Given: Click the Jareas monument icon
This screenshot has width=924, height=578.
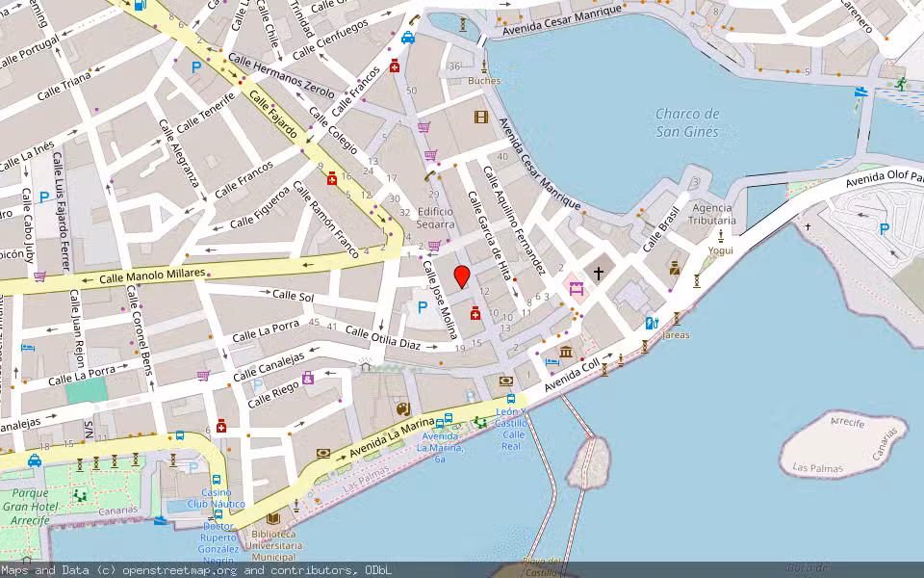Looking at the screenshot, I should coord(676,320).
